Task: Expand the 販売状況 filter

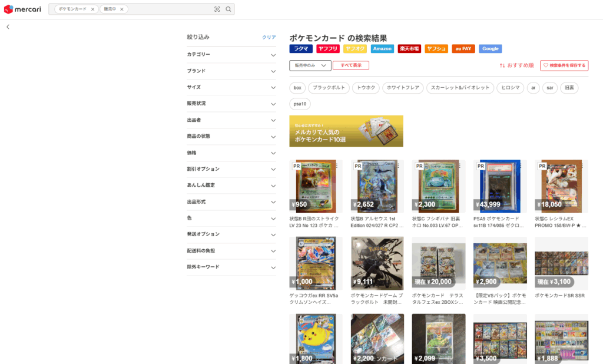Action: (x=231, y=104)
